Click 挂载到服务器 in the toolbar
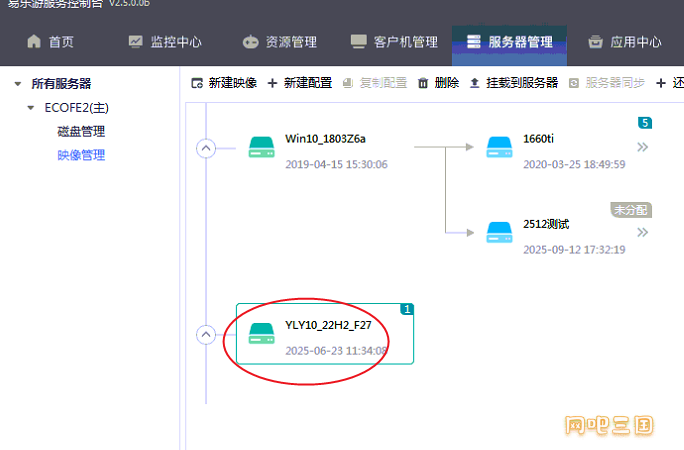Screen dimensions: 684x450 [x=514, y=83]
